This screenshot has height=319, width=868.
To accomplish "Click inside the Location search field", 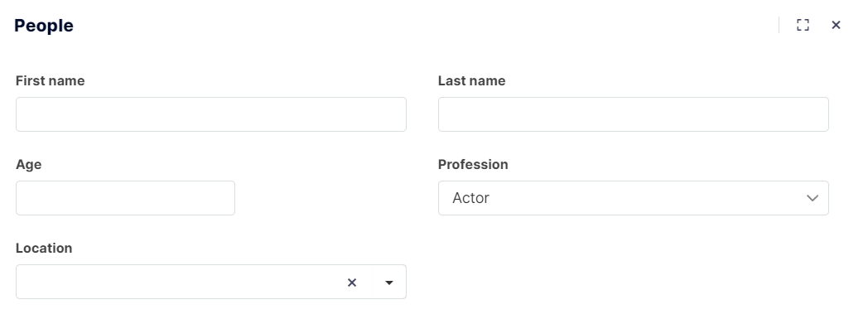I will pos(177,282).
